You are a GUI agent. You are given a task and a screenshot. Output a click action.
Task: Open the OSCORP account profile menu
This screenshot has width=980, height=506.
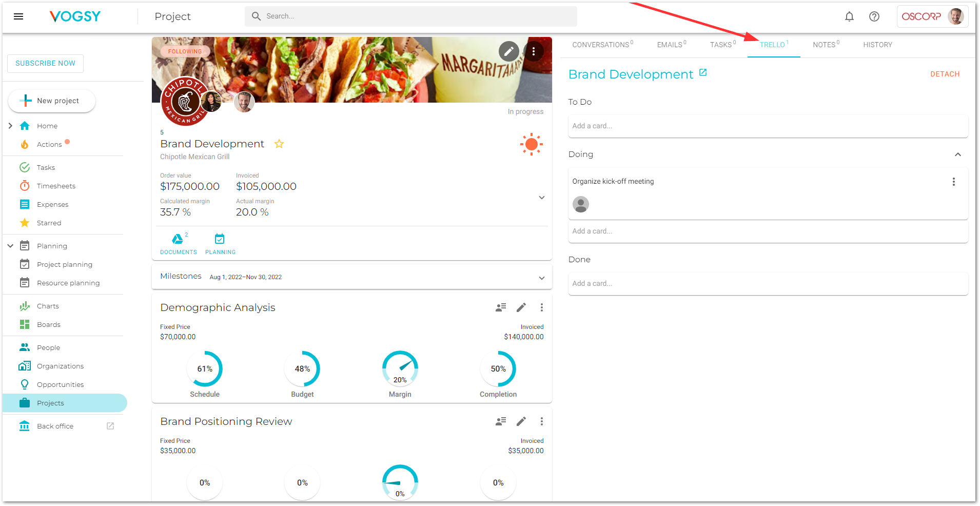coord(932,16)
